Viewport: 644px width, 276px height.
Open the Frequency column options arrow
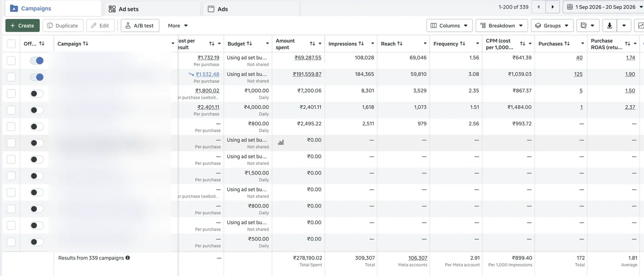point(477,44)
